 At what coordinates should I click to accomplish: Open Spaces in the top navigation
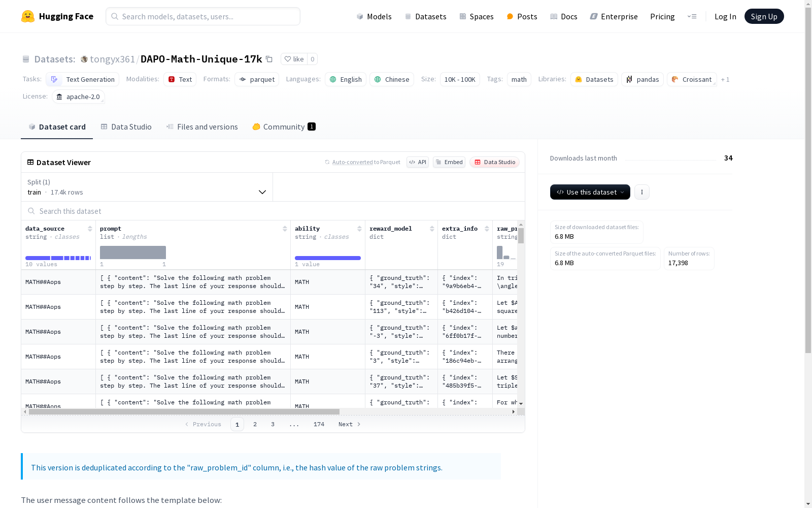(x=477, y=16)
